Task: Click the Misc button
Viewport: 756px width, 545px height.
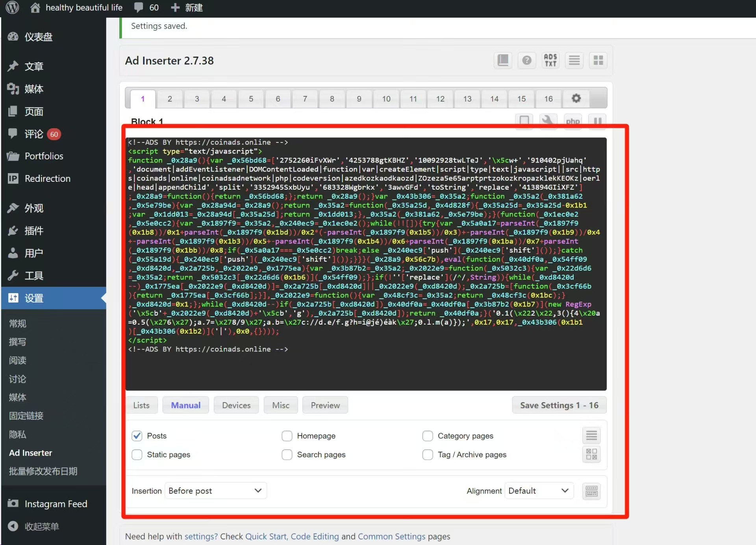Action: tap(281, 405)
